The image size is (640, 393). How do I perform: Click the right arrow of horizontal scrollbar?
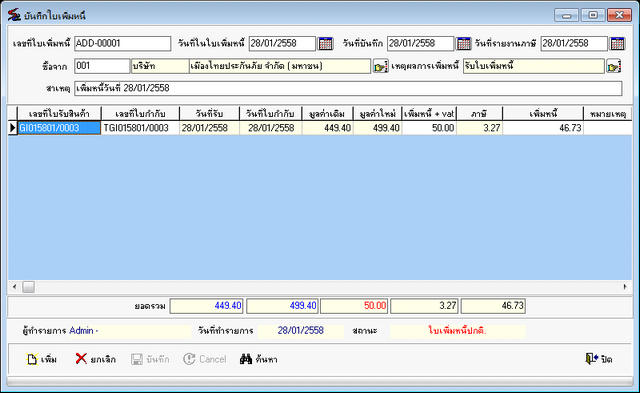pos(625,287)
